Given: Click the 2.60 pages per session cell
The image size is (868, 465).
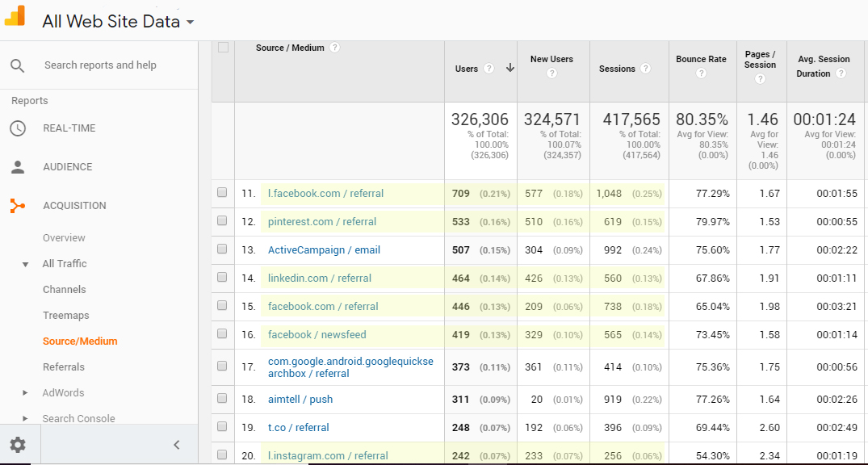Looking at the screenshot, I should [769, 427].
